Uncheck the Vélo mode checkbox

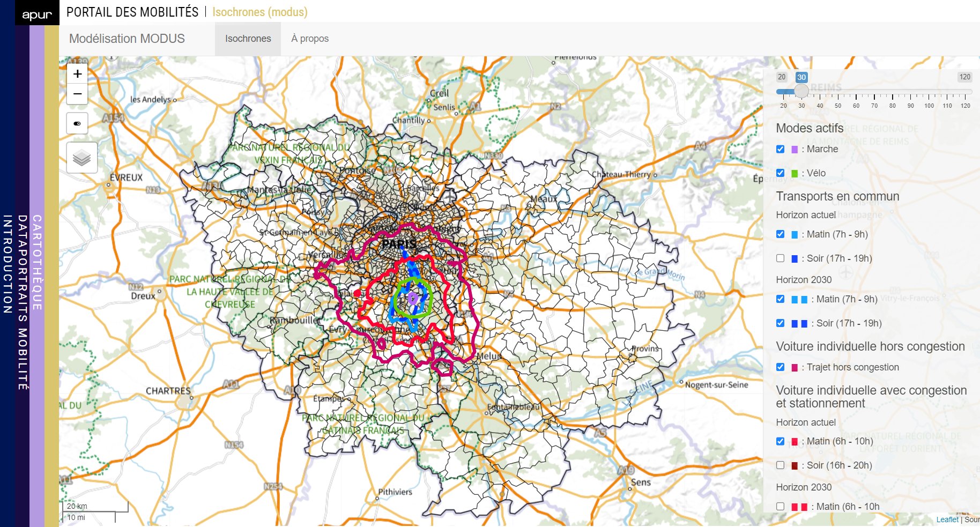click(x=781, y=173)
